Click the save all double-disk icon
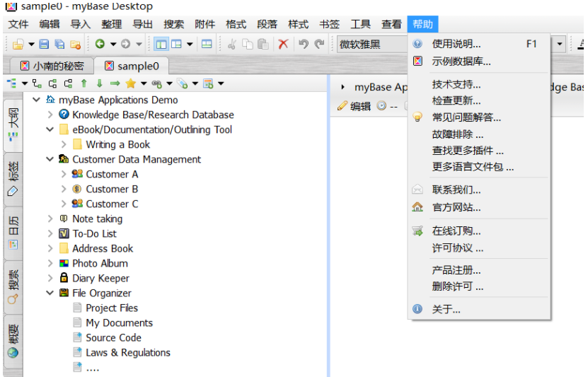 pyautogui.click(x=59, y=45)
